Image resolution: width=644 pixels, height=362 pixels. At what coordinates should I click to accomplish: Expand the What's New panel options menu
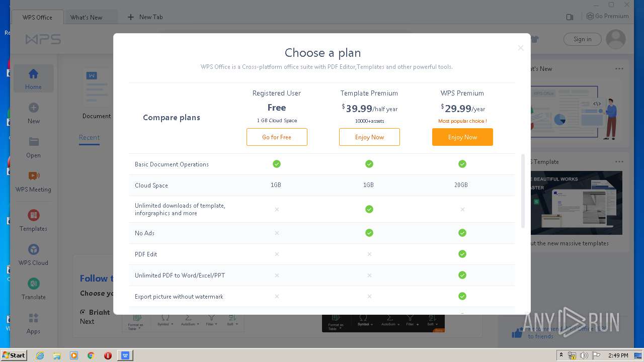(619, 69)
